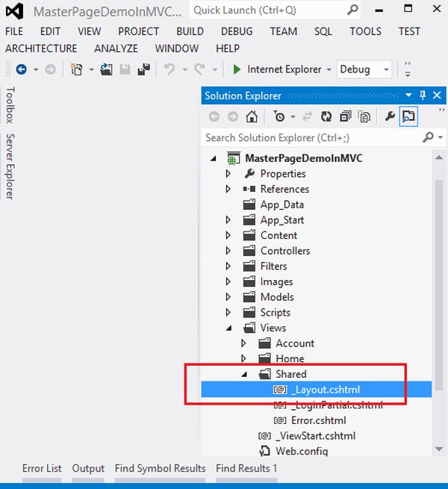Click the Solution Explorer vertical scrollbar thumb
448x489 pixels.
coord(439,285)
